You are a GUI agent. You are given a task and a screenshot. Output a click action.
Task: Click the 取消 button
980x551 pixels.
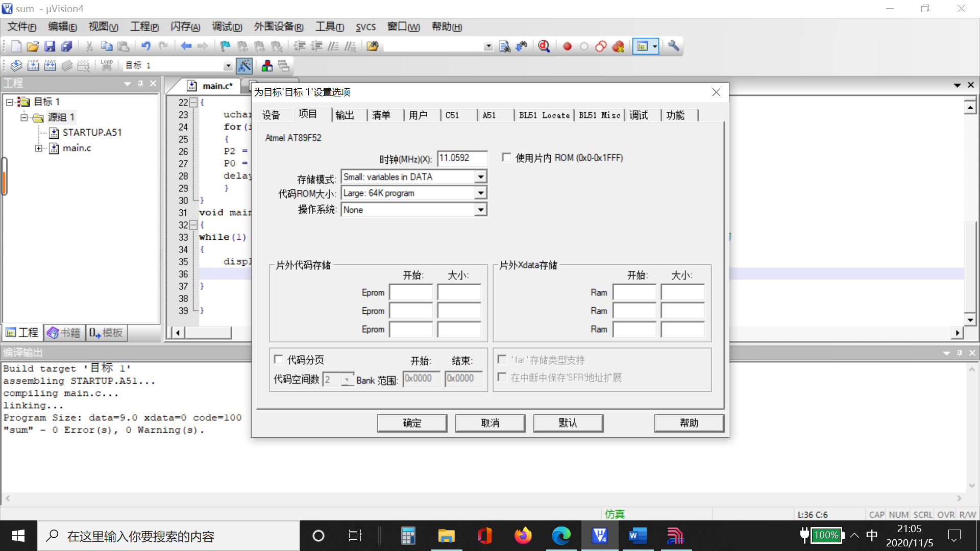coord(490,423)
